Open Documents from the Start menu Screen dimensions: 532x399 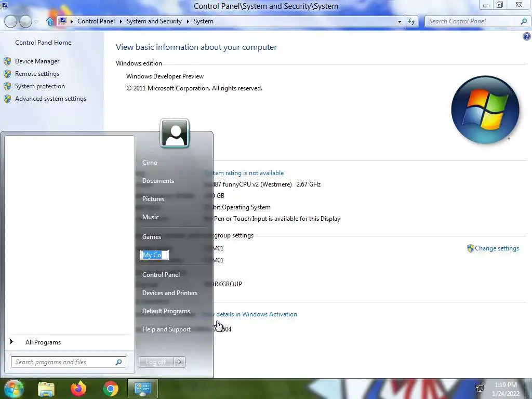click(158, 181)
